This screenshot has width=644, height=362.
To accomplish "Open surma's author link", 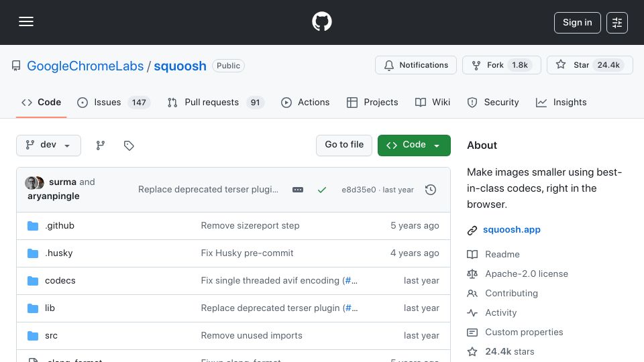I will (x=62, y=182).
